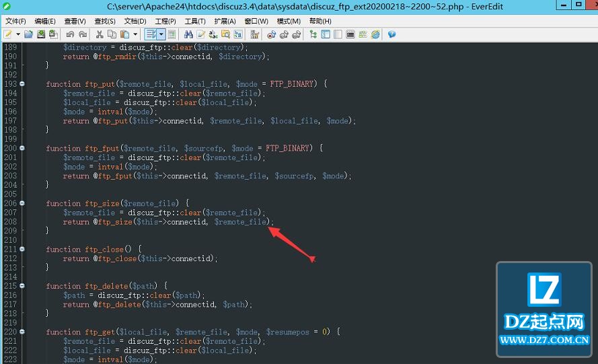598x364 pixels.
Task: Toggle the word wrap toolbar button
Action: point(151,34)
